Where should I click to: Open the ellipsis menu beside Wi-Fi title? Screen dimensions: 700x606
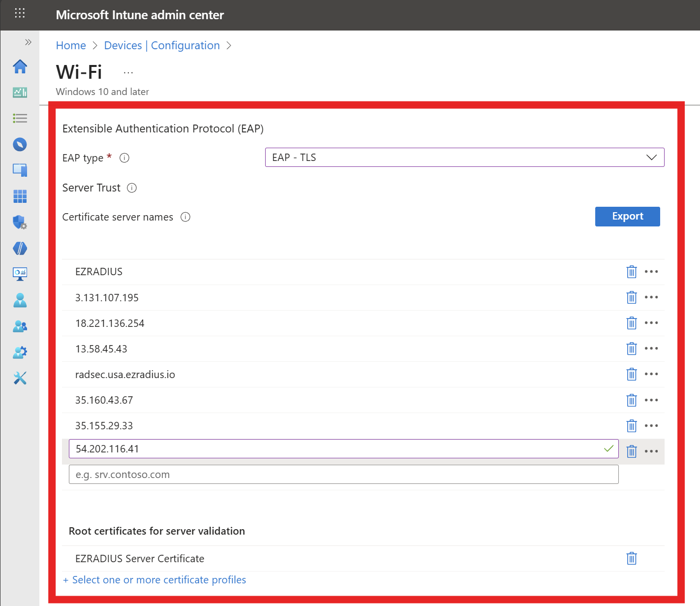[128, 72]
